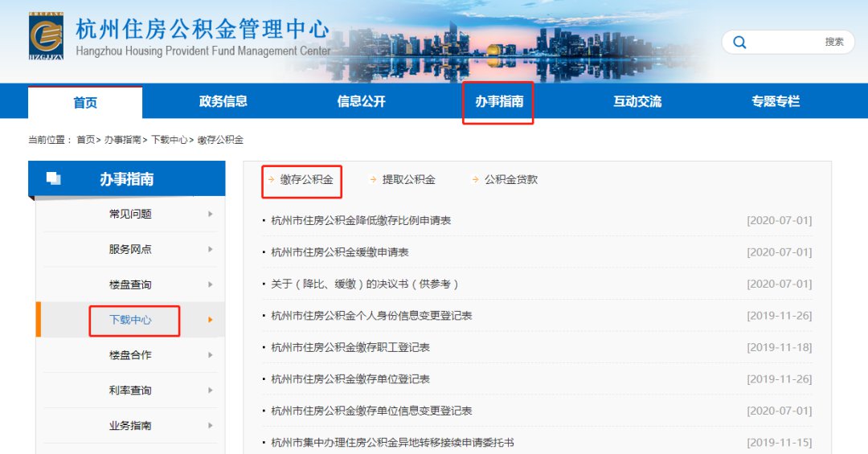The height and width of the screenshot is (454, 868).
Task: Select 下载中心 in the sidebar
Action: click(x=130, y=320)
